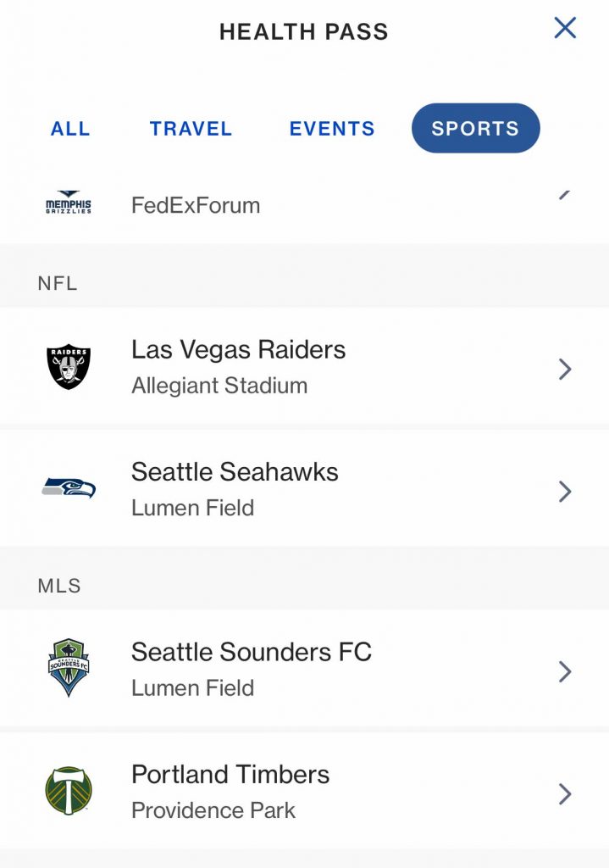Select the Las Vegas Raiders title
Viewport: 609px width, 868px height.
238,349
